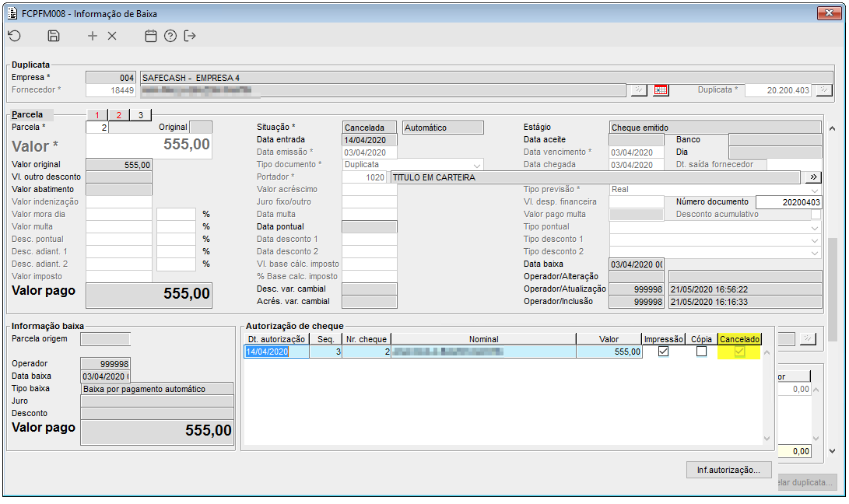The image size is (849, 504).
Task: Open Tipo desconto 2 dropdown
Action: coord(815,252)
